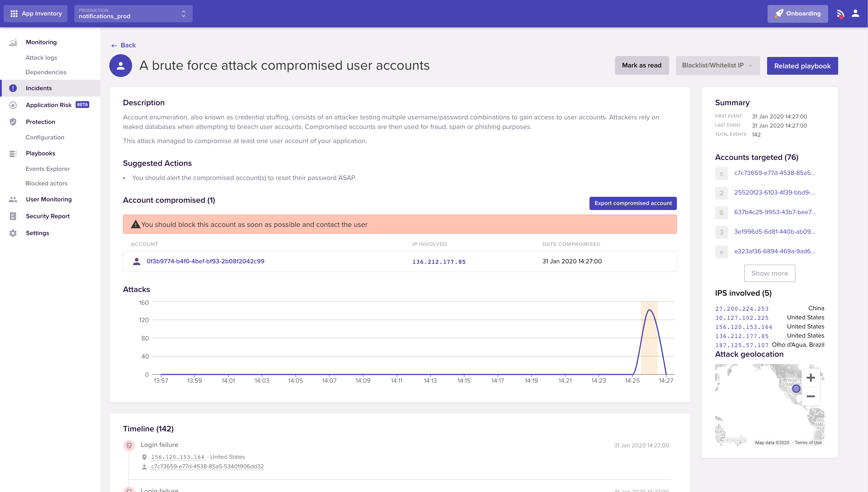Click the App Inventory grid icon
The image size is (868, 492).
click(x=14, y=13)
